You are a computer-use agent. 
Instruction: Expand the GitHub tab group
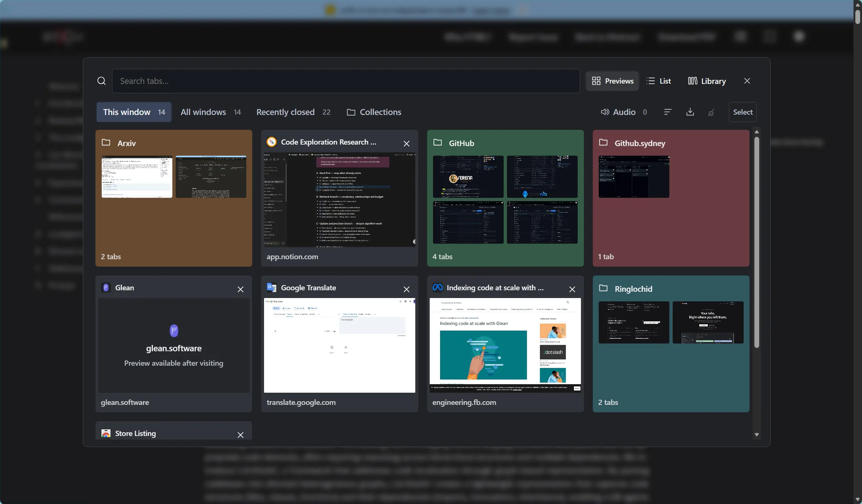click(505, 198)
